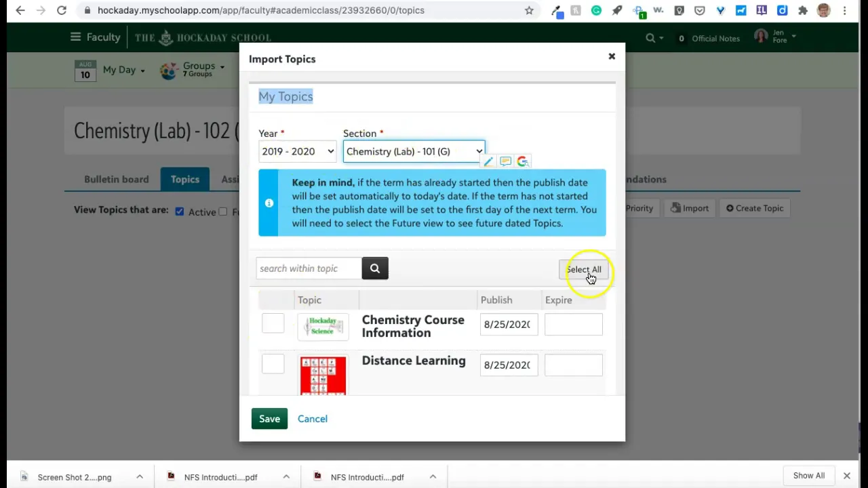
Task: Reload the page with the refresh icon
Action: tap(62, 10)
